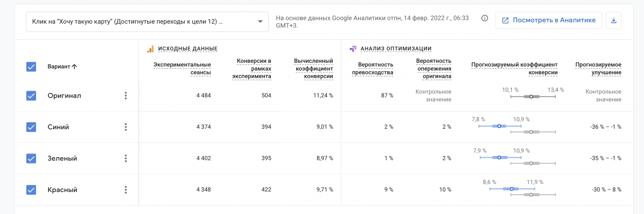Click the info icon beside data timestamp
Screen dimensions: 644x214
tap(485, 18)
